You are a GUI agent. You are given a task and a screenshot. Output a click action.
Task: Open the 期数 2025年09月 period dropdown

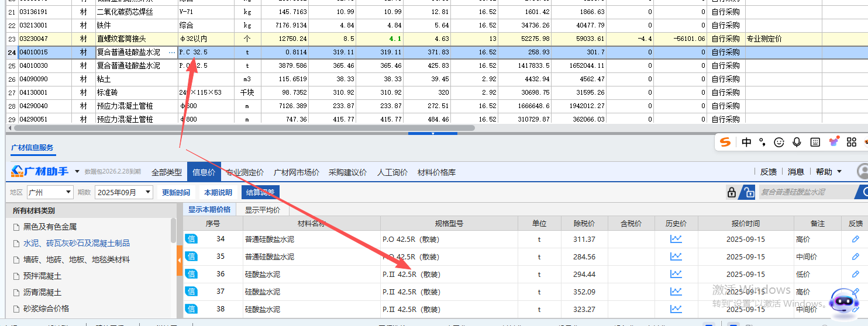pyautogui.click(x=123, y=192)
